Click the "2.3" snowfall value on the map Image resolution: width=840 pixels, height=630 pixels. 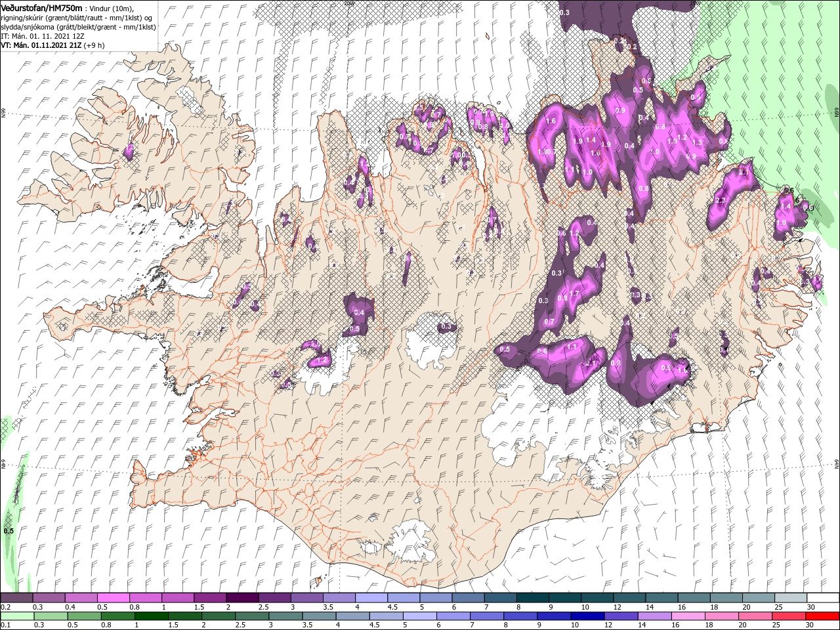720,201
